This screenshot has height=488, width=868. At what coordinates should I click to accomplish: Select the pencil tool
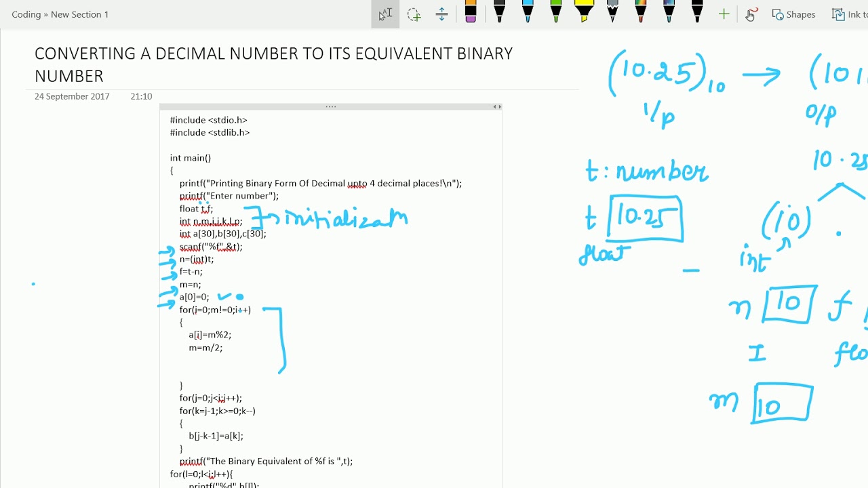[612, 12]
